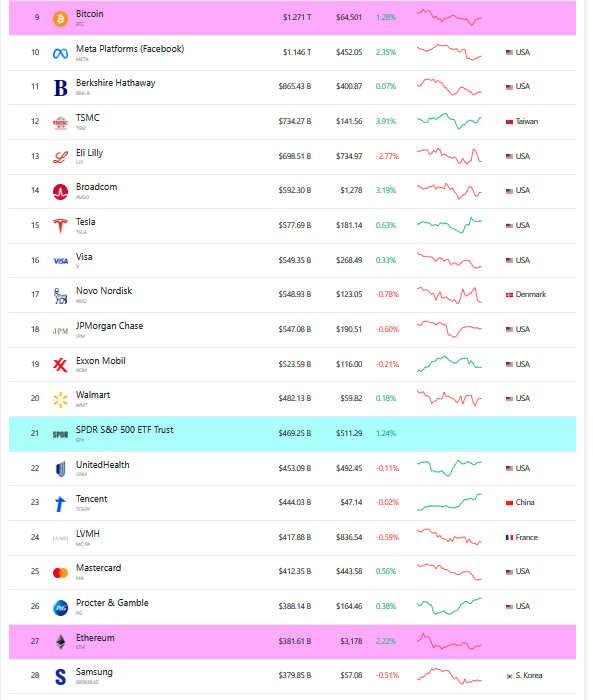
Task: View Walmart price sparkline chart
Action: click(449, 398)
